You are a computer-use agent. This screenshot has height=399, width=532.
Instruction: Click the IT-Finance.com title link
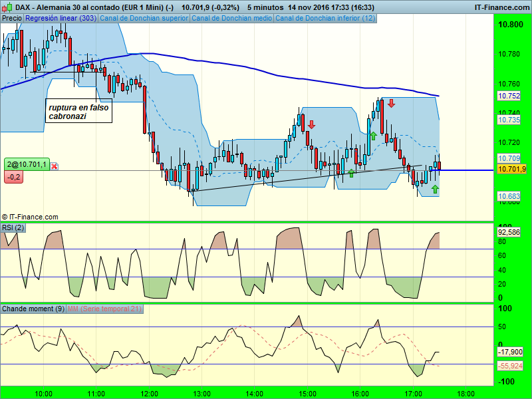pyautogui.click(x=501, y=7)
